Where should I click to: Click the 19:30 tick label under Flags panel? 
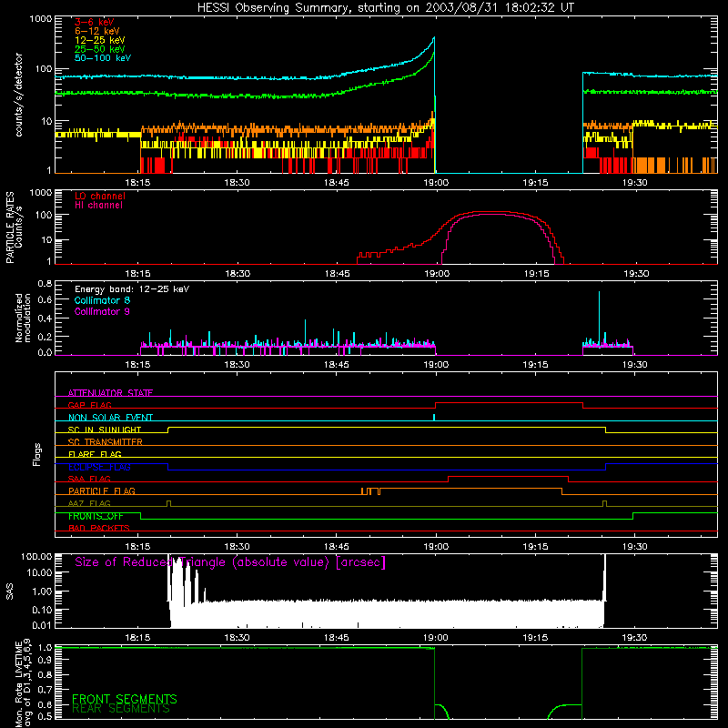pos(634,547)
